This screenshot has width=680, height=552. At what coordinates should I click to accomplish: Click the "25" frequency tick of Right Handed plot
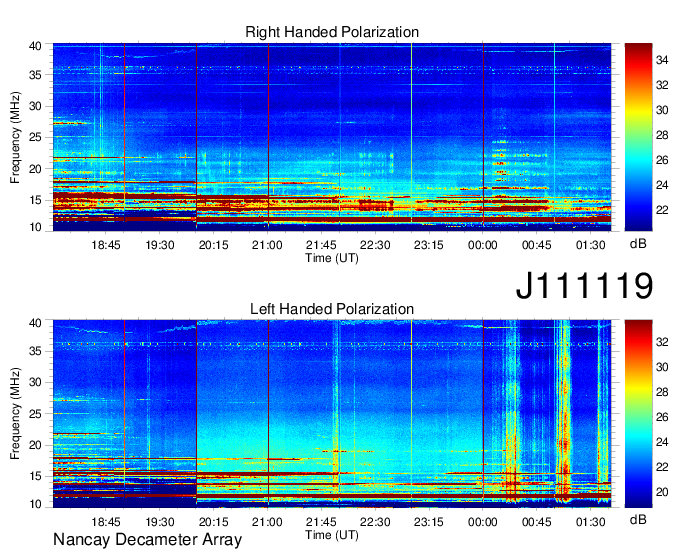35,137
